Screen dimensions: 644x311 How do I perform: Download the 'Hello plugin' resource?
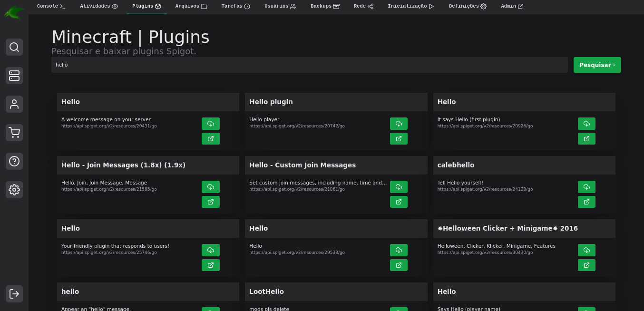[x=399, y=124]
